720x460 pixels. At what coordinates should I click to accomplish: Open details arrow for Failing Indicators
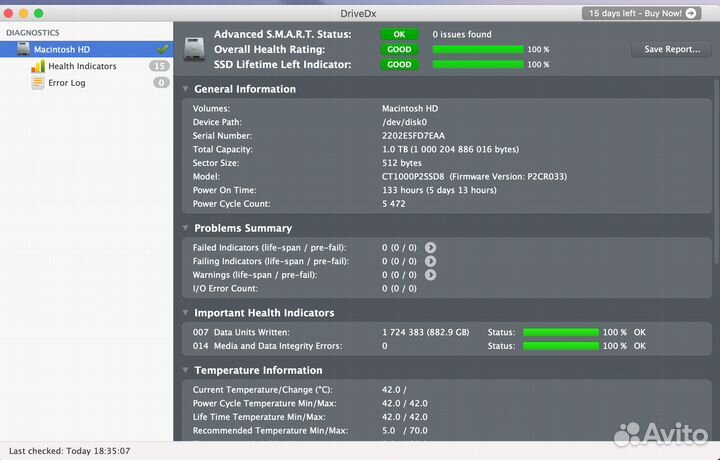(x=430, y=261)
